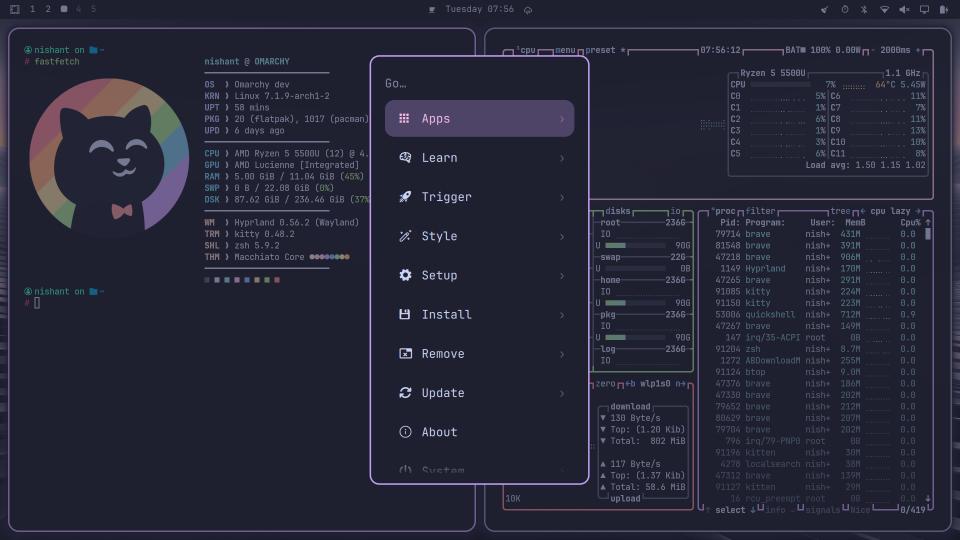
Task: Open the Apps menu entry label
Action: click(x=436, y=119)
